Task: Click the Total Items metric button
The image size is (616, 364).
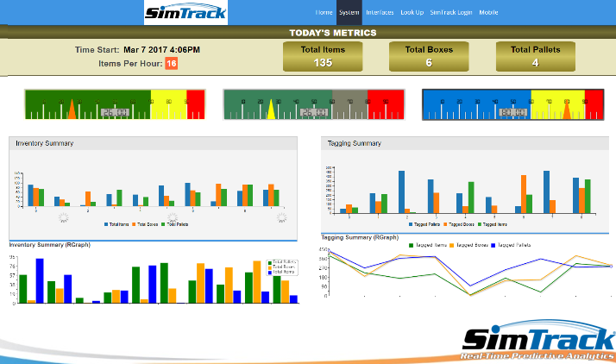Action: 323,56
